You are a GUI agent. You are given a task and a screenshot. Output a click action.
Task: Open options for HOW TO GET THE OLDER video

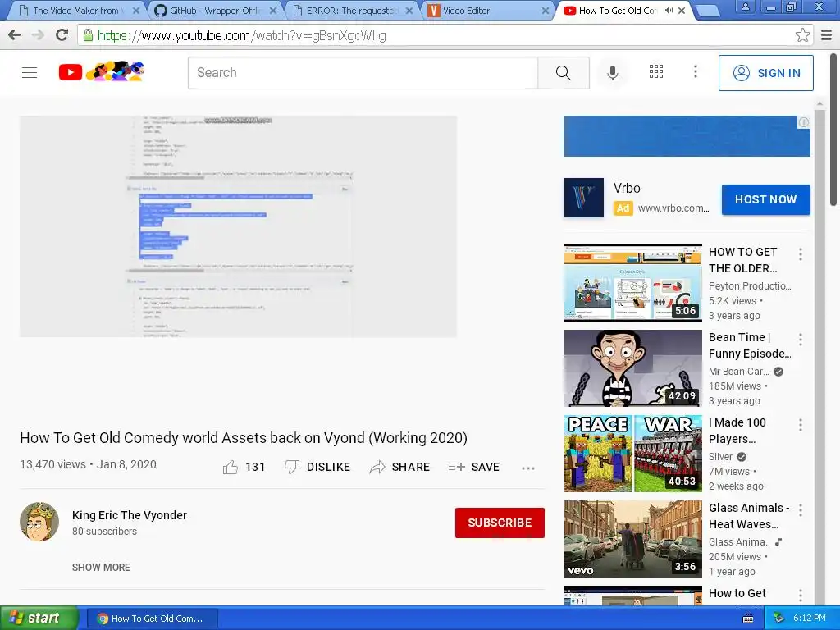(801, 254)
